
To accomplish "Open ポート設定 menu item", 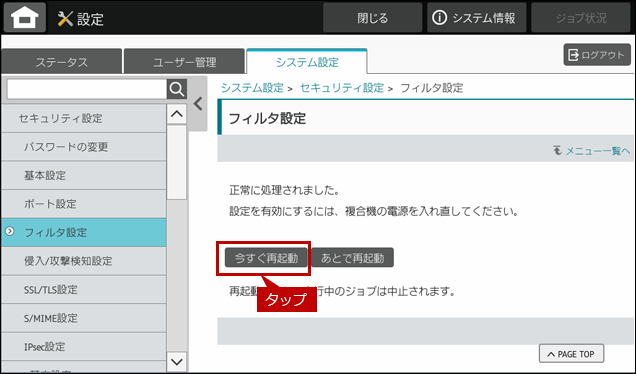I will pos(84,204).
